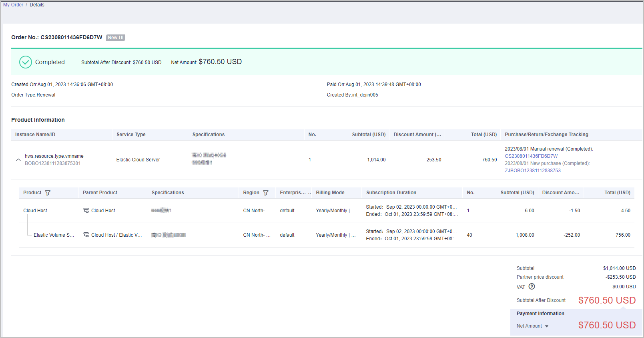Click the Region column filter icon
This screenshot has width=644, height=338.
click(x=266, y=193)
